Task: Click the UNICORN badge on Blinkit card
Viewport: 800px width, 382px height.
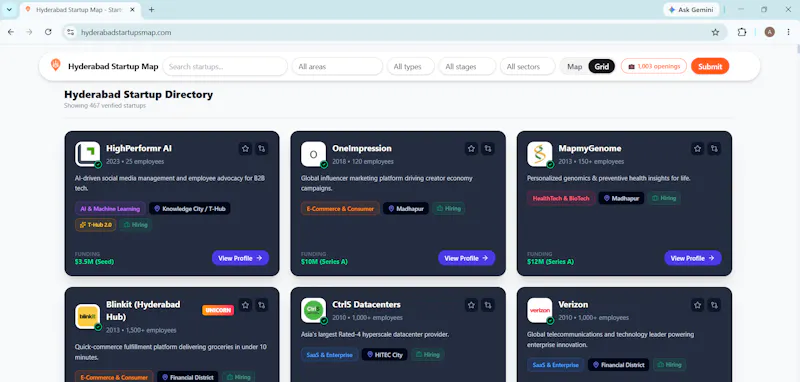Action: tap(218, 310)
